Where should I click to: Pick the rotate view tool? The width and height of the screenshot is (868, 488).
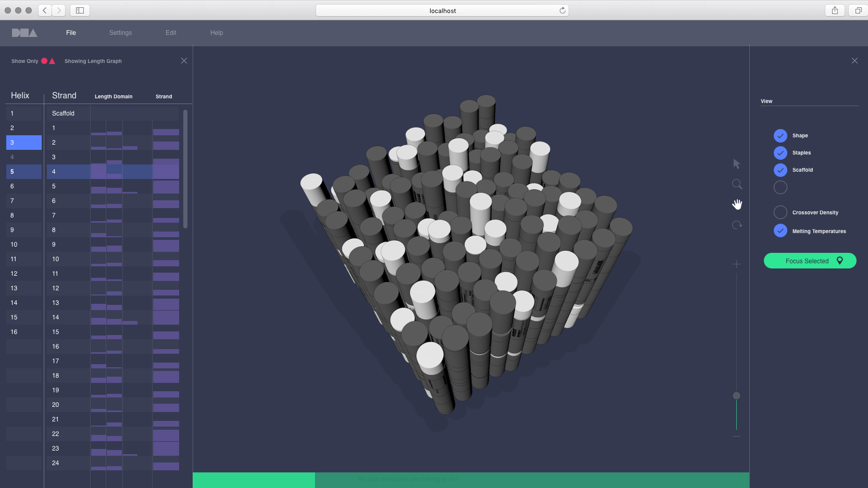(737, 225)
